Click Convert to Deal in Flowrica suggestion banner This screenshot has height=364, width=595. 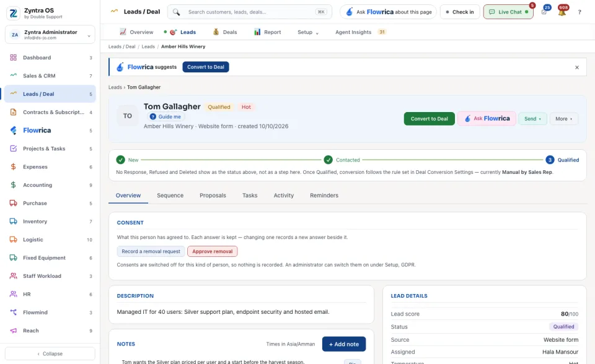pyautogui.click(x=206, y=67)
